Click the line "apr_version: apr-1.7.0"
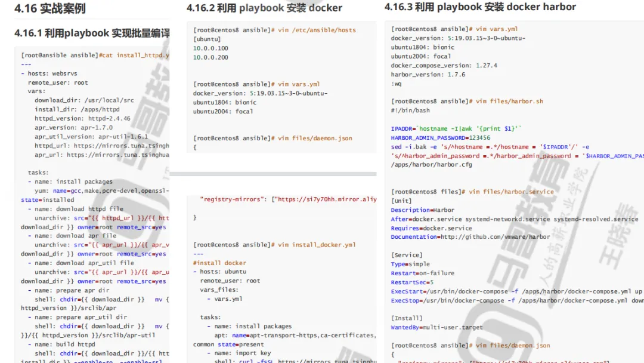Image resolution: width=644 pixels, height=363 pixels. (73, 127)
